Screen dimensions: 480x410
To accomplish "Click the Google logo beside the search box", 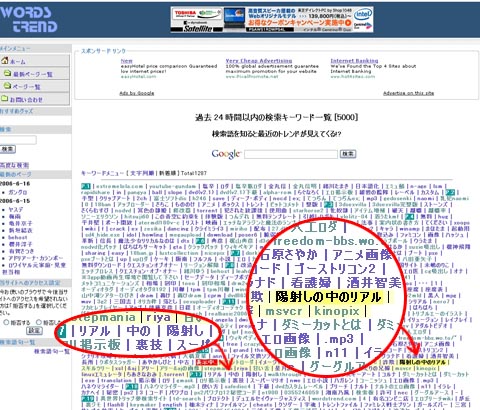I will pos(226,154).
